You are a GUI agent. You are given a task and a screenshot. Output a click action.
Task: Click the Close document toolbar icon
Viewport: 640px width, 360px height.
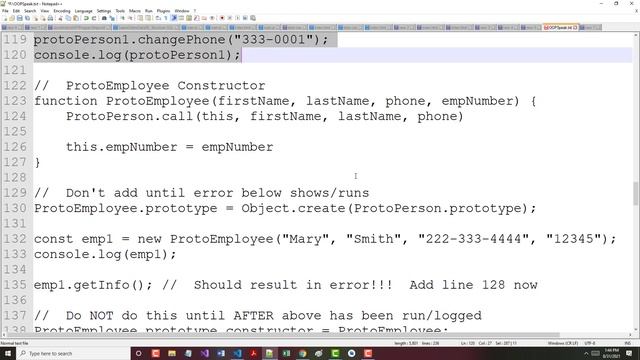[x=35, y=18]
